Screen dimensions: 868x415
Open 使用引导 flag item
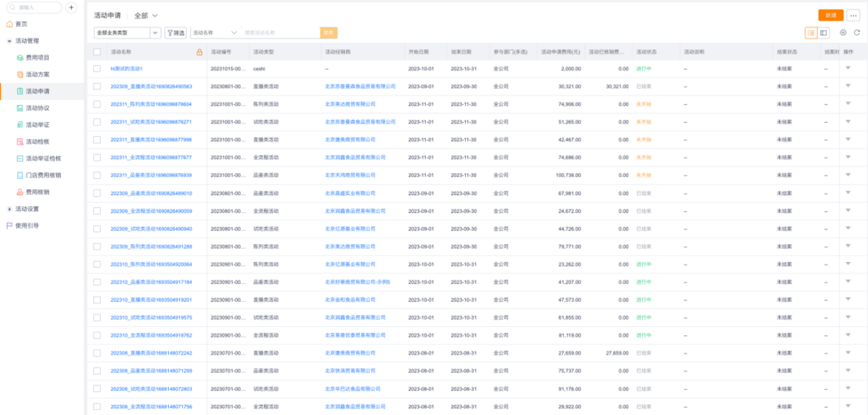point(27,225)
